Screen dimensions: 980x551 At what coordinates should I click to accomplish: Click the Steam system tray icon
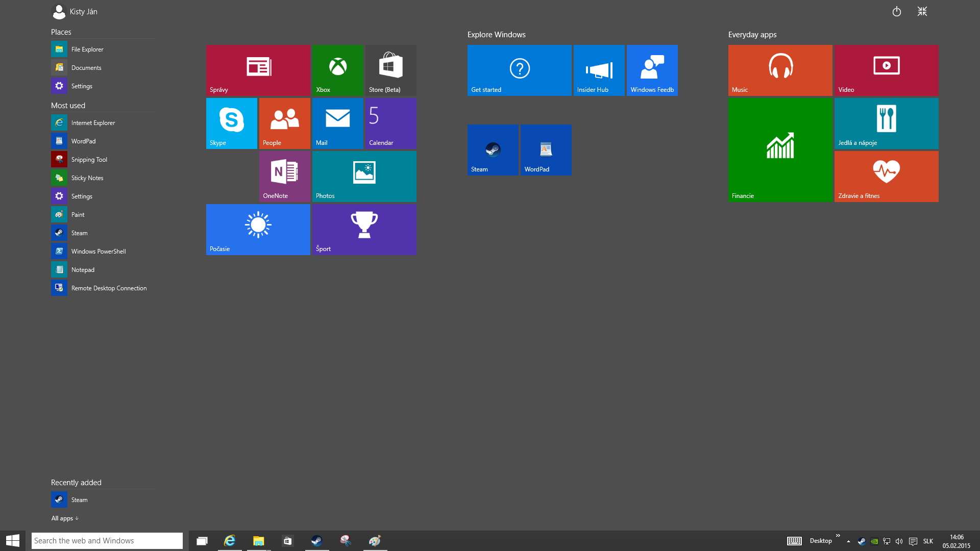click(862, 541)
